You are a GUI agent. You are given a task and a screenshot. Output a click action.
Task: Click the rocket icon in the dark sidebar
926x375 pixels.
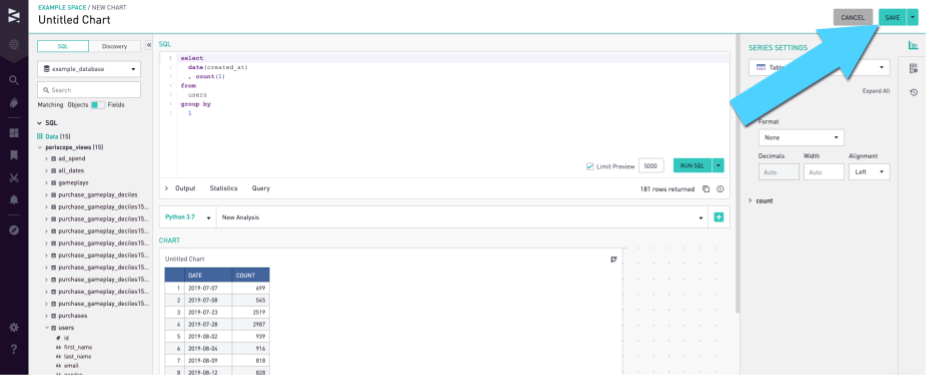point(14,103)
